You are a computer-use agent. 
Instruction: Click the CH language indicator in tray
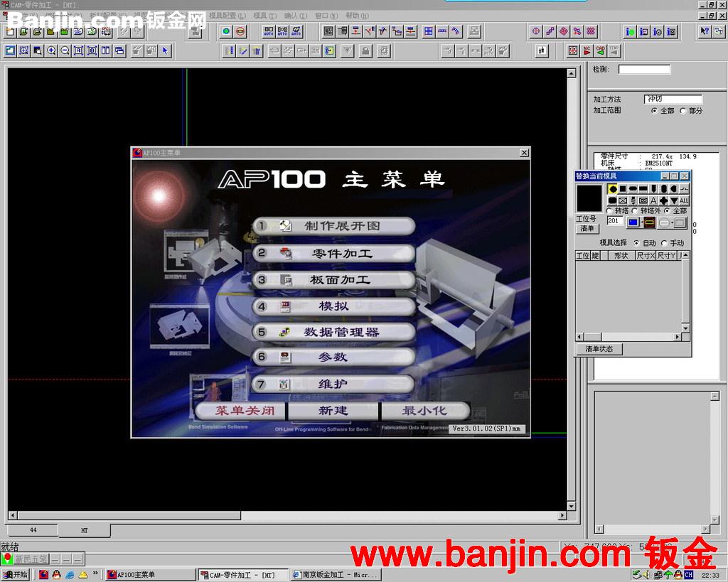(x=688, y=575)
